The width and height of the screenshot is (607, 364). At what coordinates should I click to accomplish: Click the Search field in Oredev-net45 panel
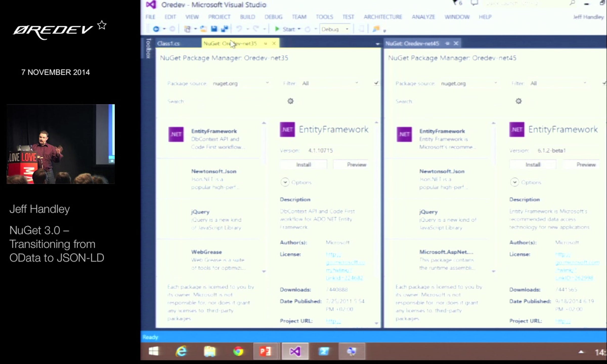point(463,101)
